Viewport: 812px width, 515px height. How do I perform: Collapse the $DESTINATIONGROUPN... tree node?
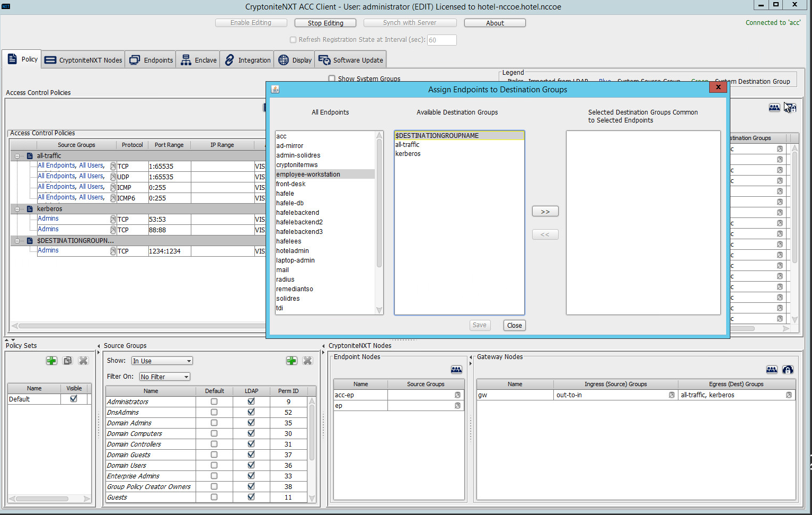click(17, 241)
